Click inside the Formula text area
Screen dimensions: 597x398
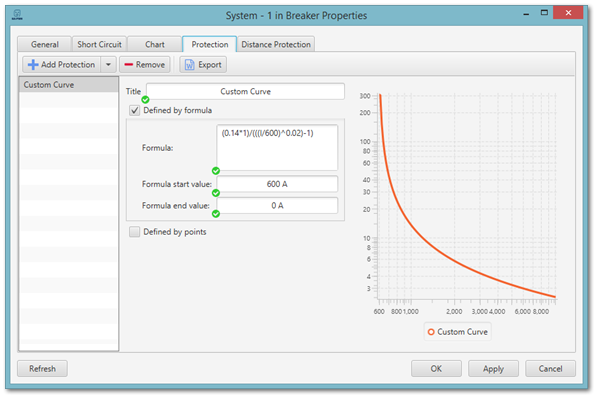277,148
